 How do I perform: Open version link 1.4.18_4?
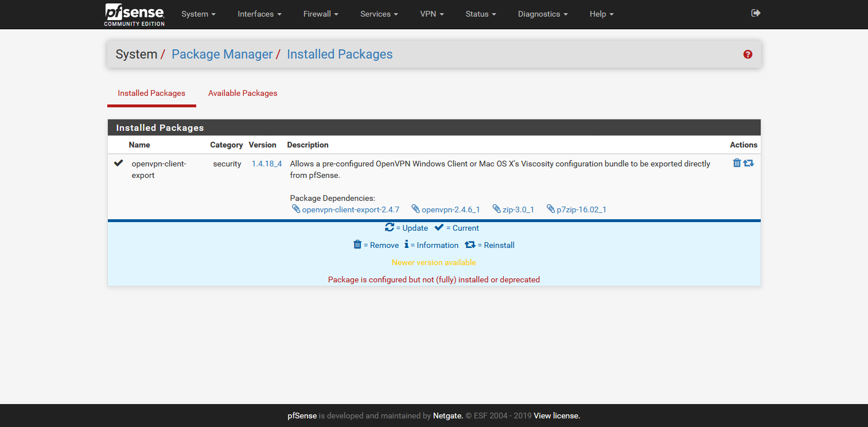(267, 164)
